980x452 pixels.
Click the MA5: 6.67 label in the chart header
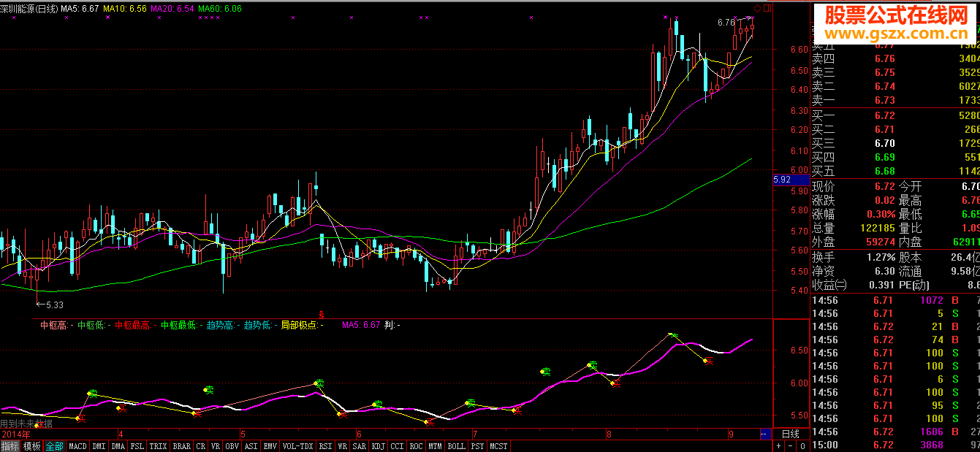pyautogui.click(x=80, y=8)
